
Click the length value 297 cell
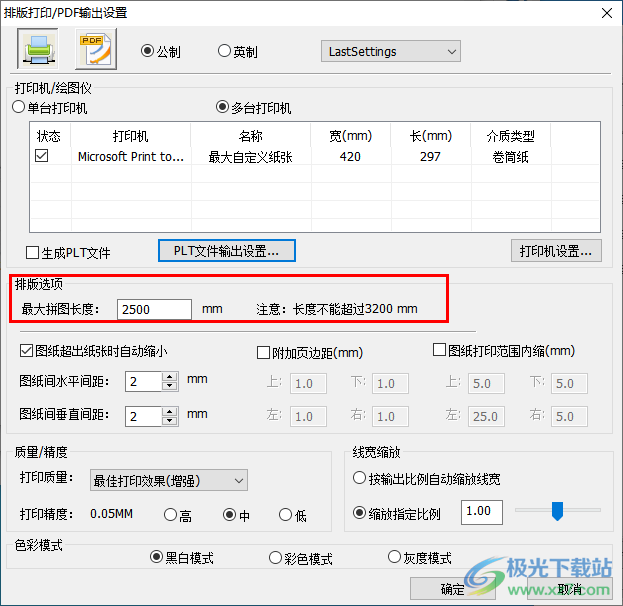[x=430, y=157]
